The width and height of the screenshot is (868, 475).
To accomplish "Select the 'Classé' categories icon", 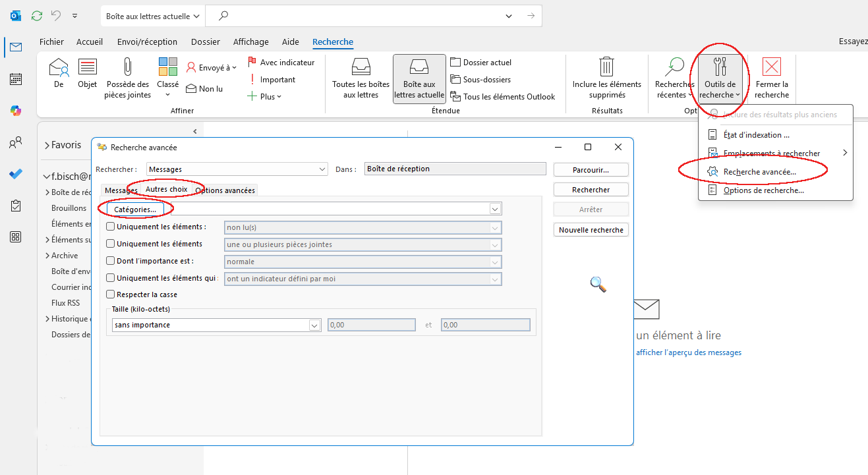I will [168, 67].
